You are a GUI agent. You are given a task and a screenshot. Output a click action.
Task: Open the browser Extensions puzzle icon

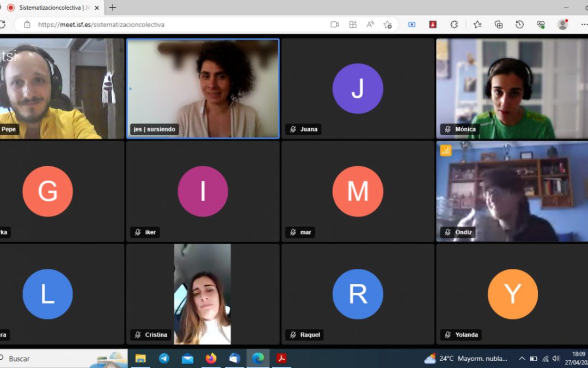pyautogui.click(x=454, y=25)
